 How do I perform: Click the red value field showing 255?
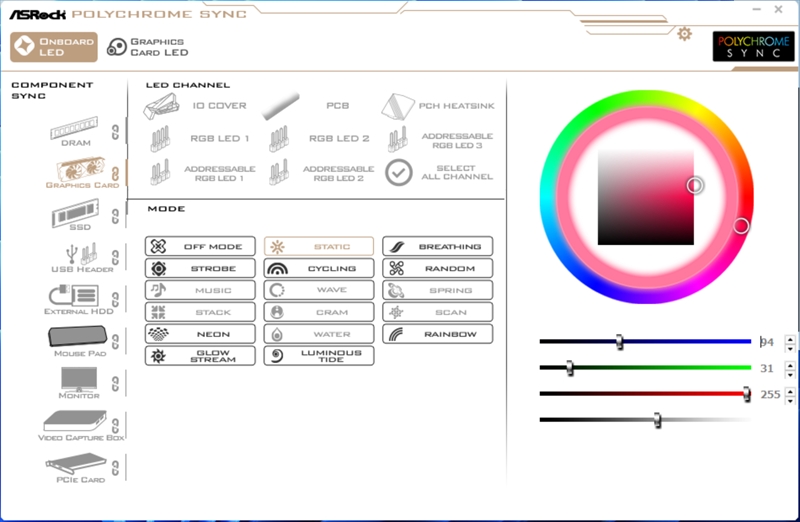pyautogui.click(x=770, y=394)
